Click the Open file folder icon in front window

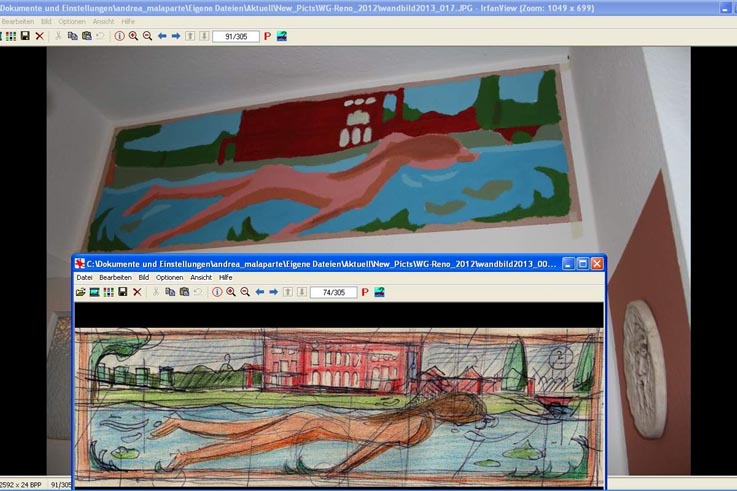81,292
